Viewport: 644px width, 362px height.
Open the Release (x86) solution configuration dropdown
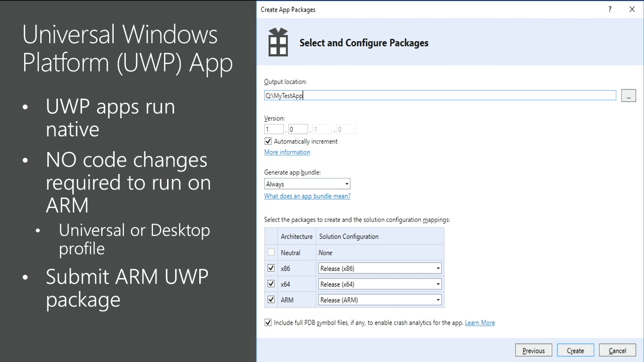click(437, 268)
